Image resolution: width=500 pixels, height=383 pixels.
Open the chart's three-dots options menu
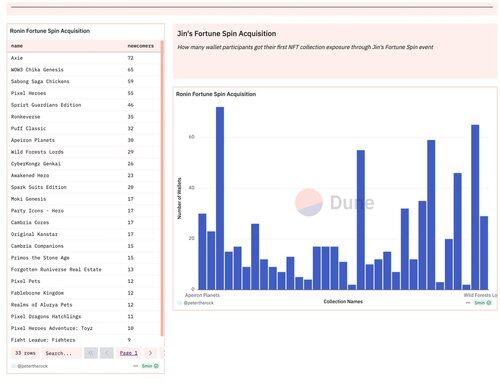pyautogui.click(x=468, y=303)
